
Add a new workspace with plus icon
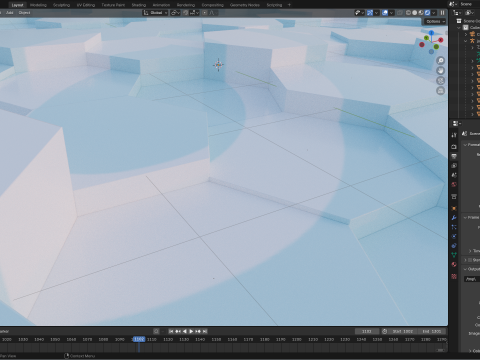point(289,5)
